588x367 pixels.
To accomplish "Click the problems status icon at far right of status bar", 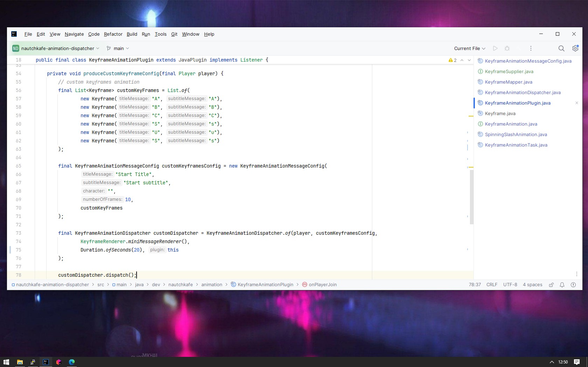I will [573, 285].
